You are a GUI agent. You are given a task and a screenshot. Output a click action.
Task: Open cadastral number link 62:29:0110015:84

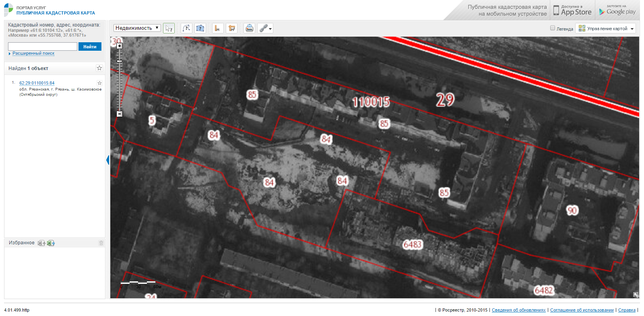click(x=37, y=83)
